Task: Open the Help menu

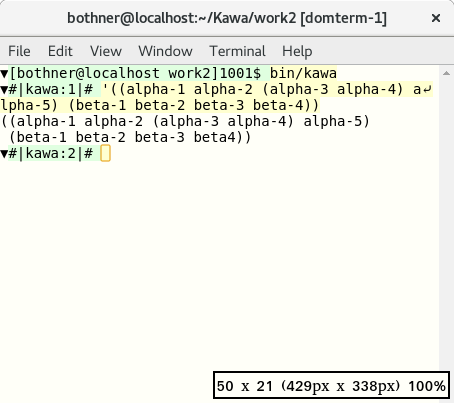Action: [297, 51]
